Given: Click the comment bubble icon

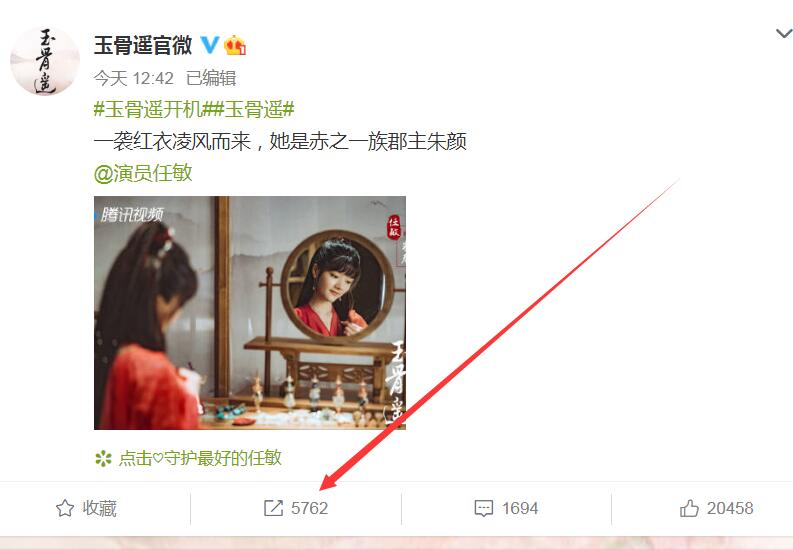Looking at the screenshot, I should [x=483, y=508].
